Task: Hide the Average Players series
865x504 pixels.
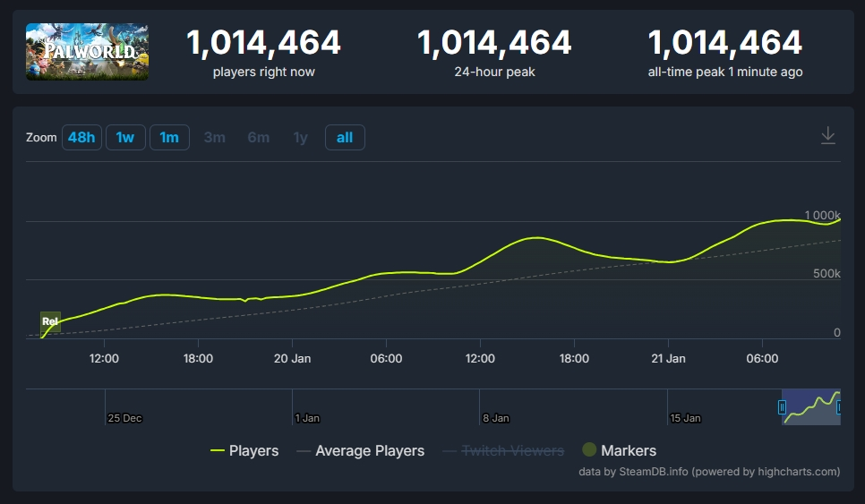Action: point(360,451)
